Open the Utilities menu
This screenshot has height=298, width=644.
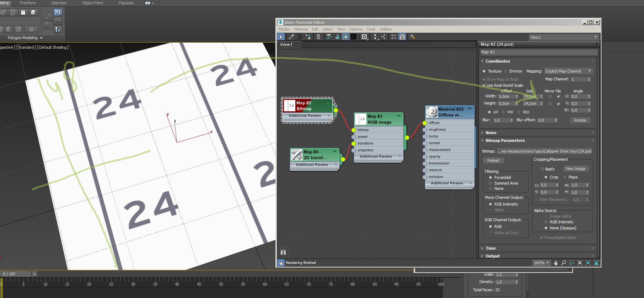point(386,29)
